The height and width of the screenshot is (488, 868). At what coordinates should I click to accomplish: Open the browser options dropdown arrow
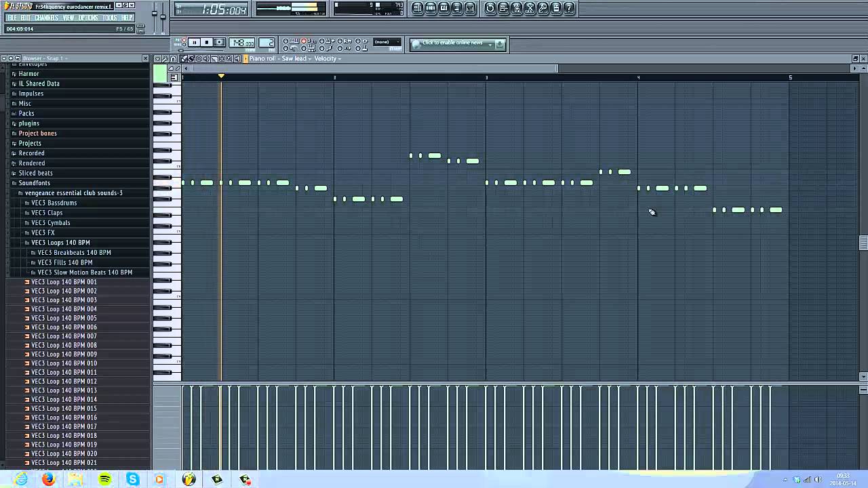point(3,58)
